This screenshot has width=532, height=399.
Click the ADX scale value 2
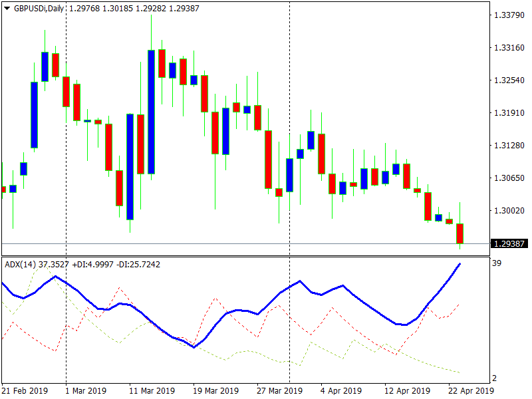click(494, 378)
